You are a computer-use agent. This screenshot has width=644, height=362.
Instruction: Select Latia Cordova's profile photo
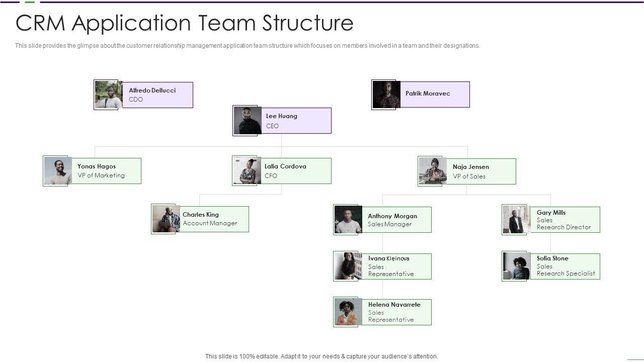pyautogui.click(x=247, y=170)
